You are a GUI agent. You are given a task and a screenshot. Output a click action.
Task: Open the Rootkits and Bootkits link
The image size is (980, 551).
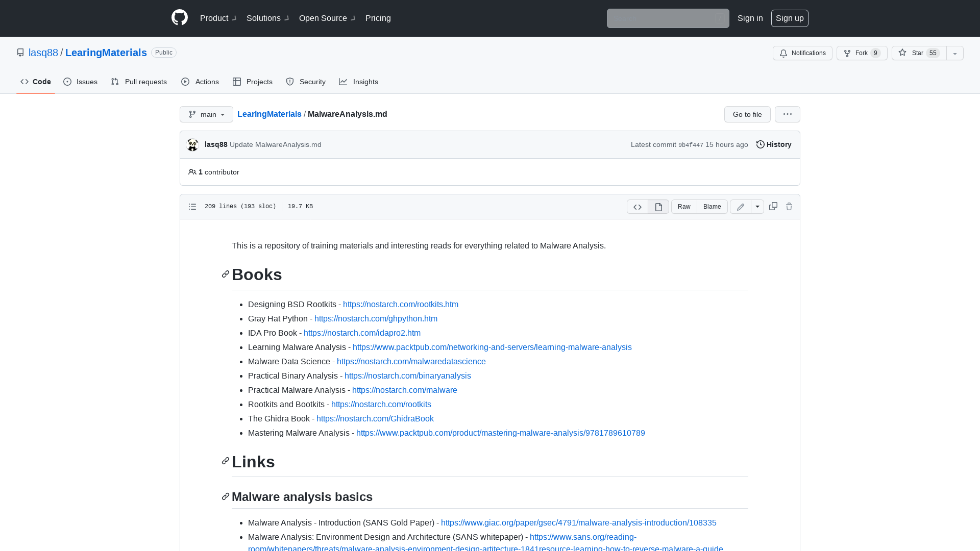pos(381,404)
